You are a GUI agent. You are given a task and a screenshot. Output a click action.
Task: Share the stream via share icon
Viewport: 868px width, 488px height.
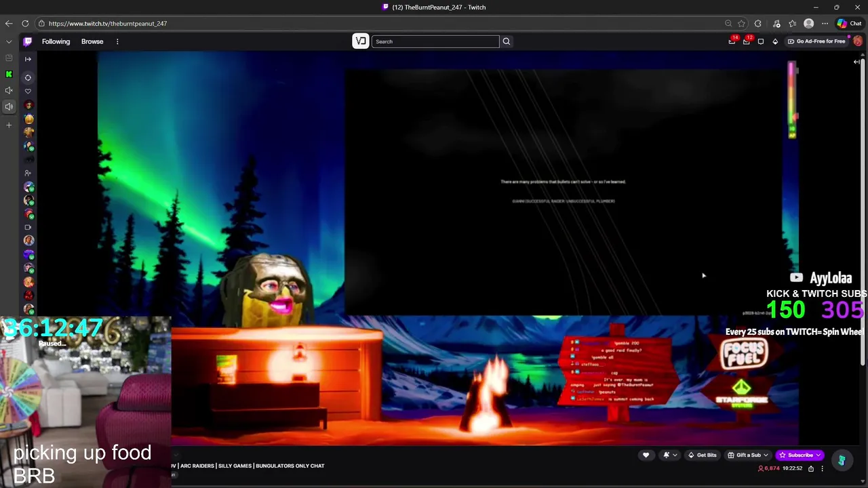[810, 468]
